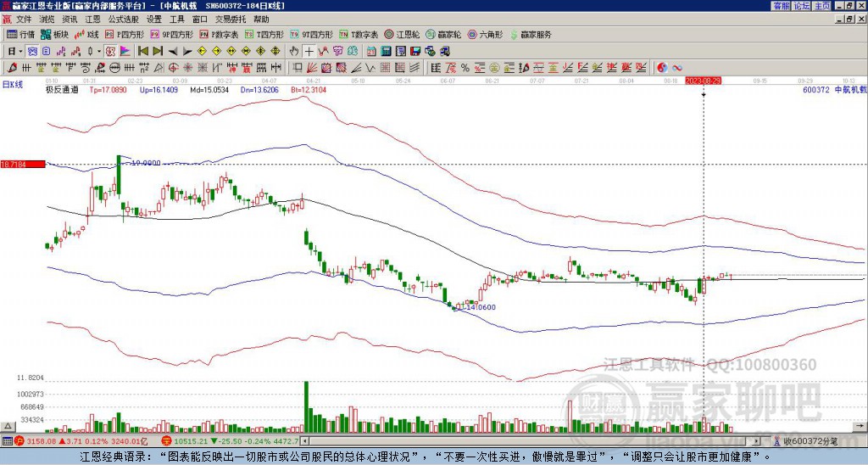Open the 浏览 menu

(47, 20)
